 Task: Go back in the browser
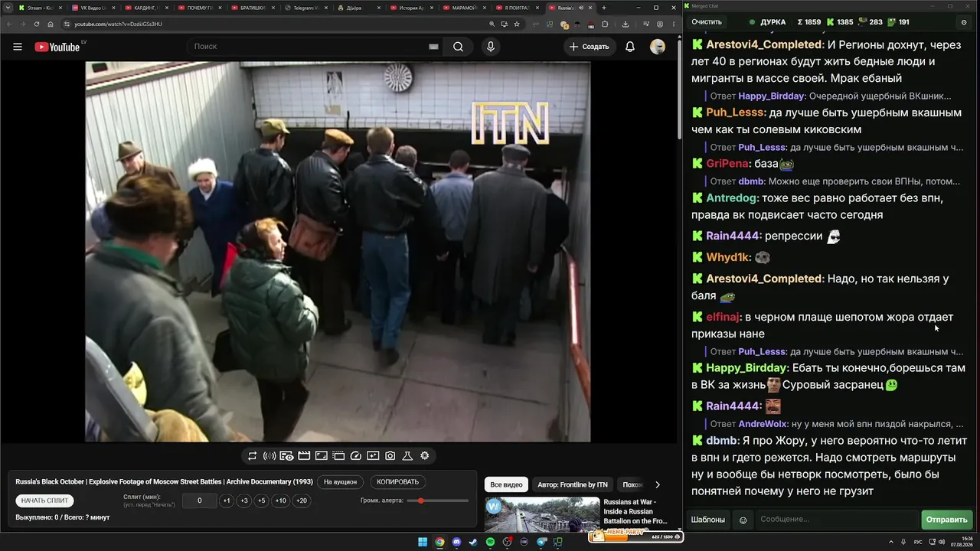coord(8,24)
